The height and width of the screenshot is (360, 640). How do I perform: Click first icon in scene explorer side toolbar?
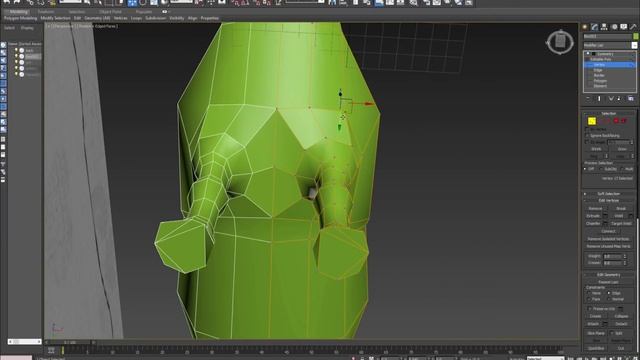point(3,45)
